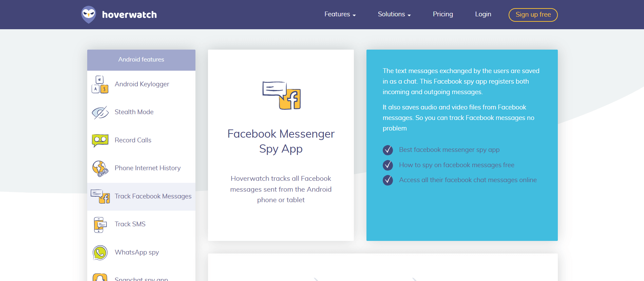The width and height of the screenshot is (644, 281).
Task: Click the Sign up free button
Action: (533, 15)
